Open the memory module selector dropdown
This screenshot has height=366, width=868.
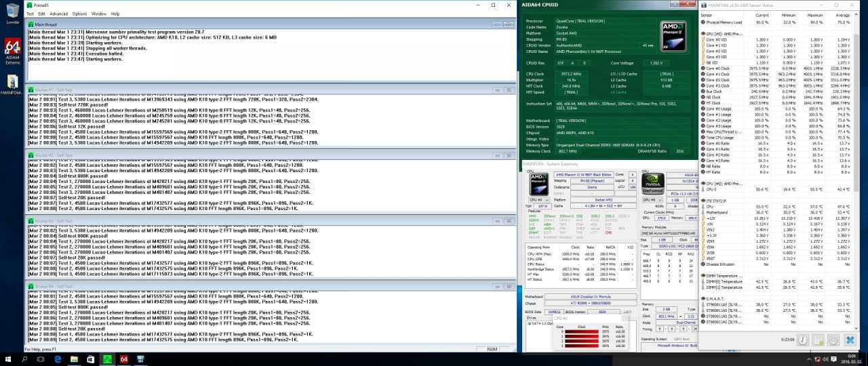669,234
